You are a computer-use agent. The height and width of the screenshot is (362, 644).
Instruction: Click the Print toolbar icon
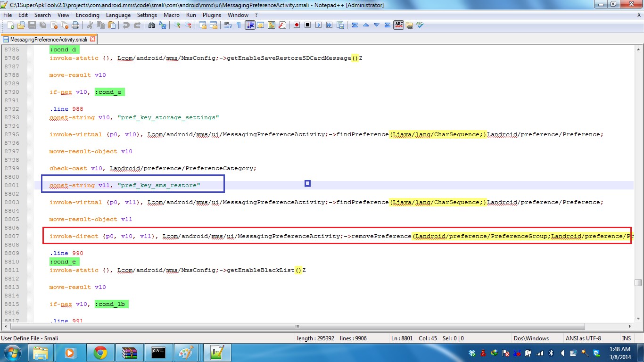pyautogui.click(x=75, y=25)
